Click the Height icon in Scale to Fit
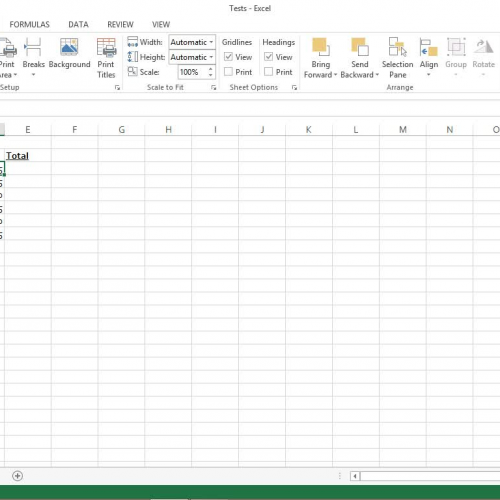The image size is (500, 500). pyautogui.click(x=132, y=57)
